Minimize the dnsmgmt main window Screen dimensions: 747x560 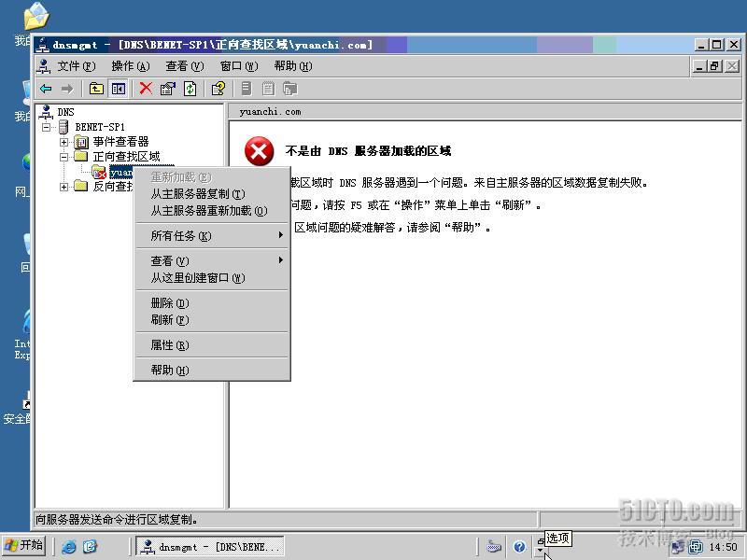tap(700, 45)
